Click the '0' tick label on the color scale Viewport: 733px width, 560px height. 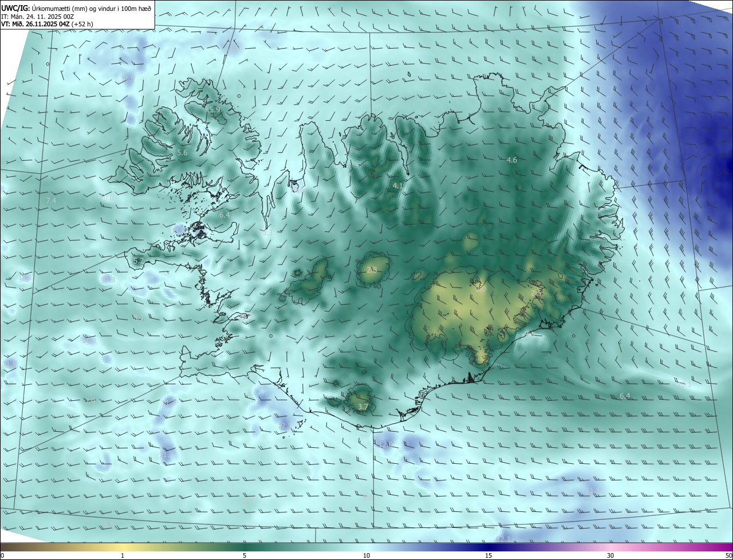pos(2,555)
